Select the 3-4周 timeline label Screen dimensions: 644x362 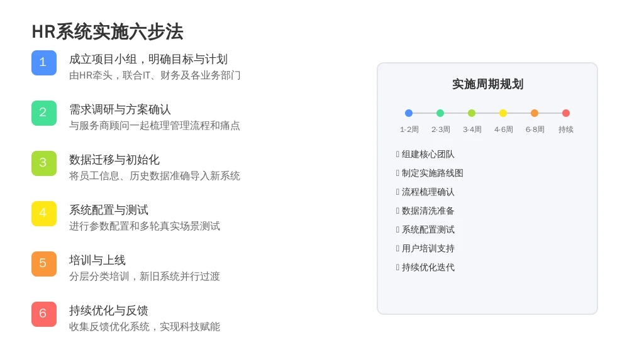(472, 129)
